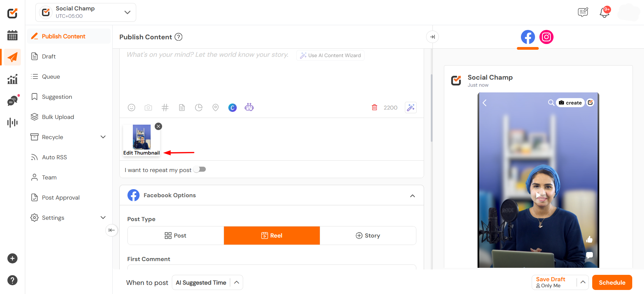The image size is (644, 294).
Task: Click the Schedule button
Action: [612, 283]
